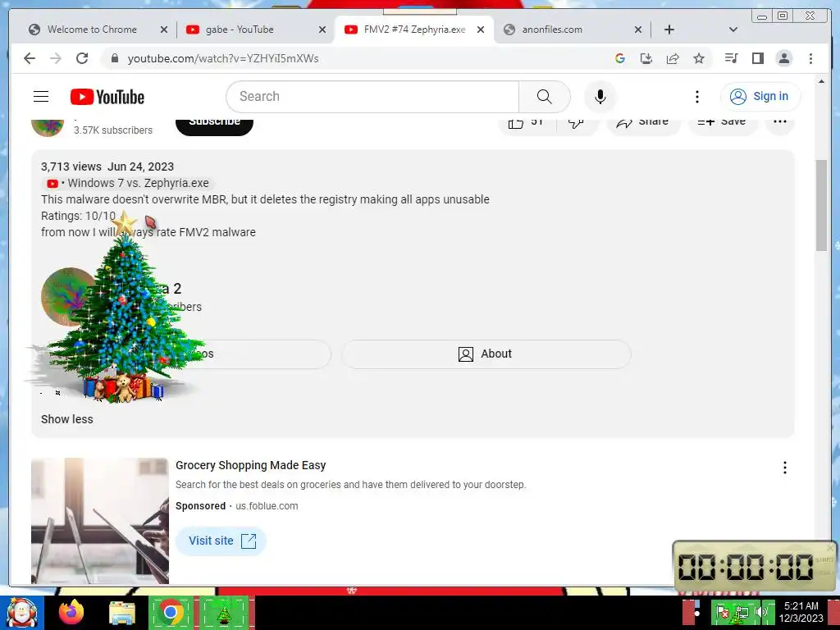View site info lock icon
Screen dimensions: 840x630
pyautogui.click(x=114, y=58)
